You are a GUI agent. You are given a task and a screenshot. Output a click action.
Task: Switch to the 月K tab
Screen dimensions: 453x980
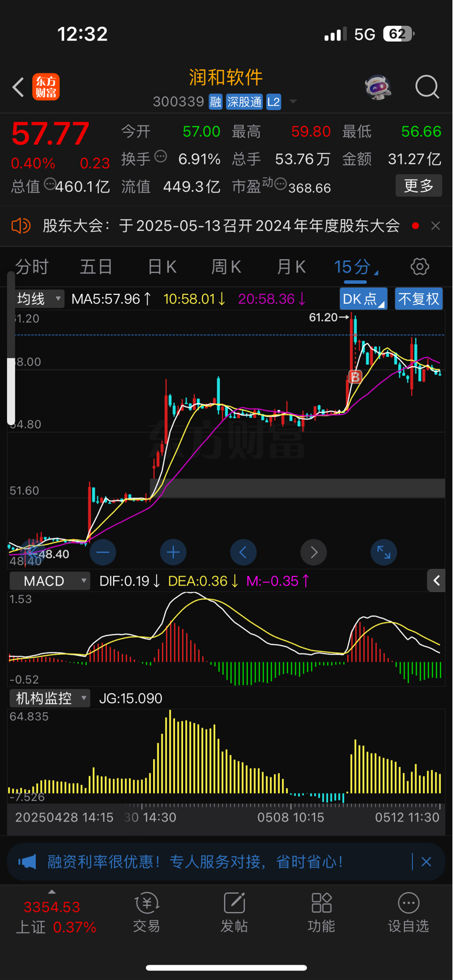pos(291,267)
